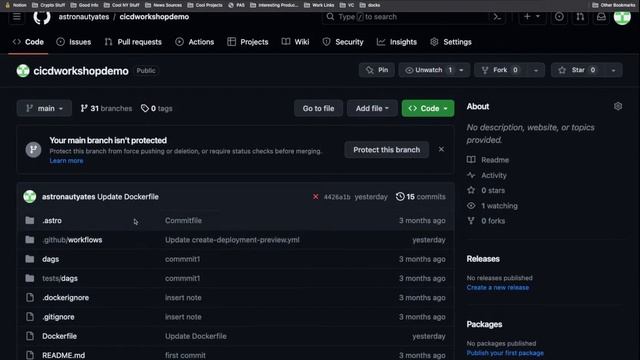
Task: Open the green Code clone dropdown
Action: coord(428,108)
